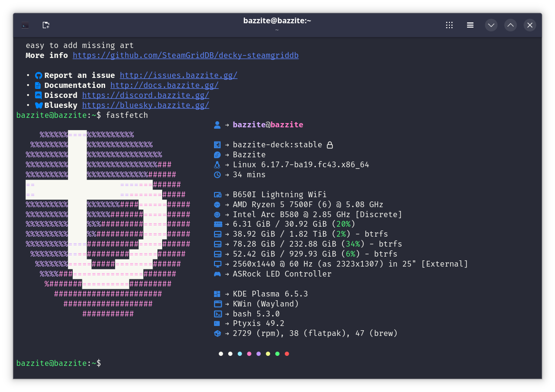The width and height of the screenshot is (555, 392).
Task: Close the Ptyxis terminal window
Action: pyautogui.click(x=529, y=25)
